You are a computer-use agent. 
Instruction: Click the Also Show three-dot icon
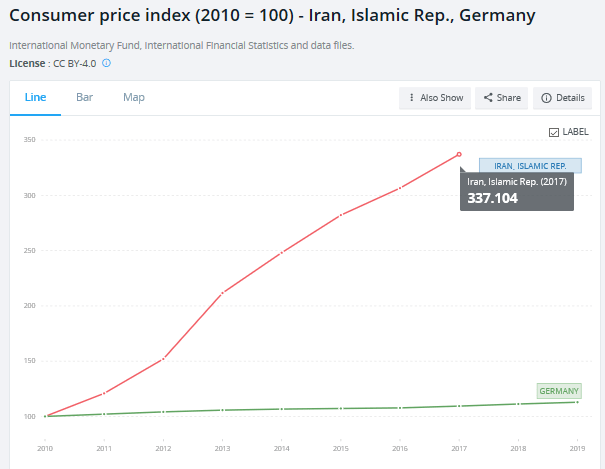point(412,98)
